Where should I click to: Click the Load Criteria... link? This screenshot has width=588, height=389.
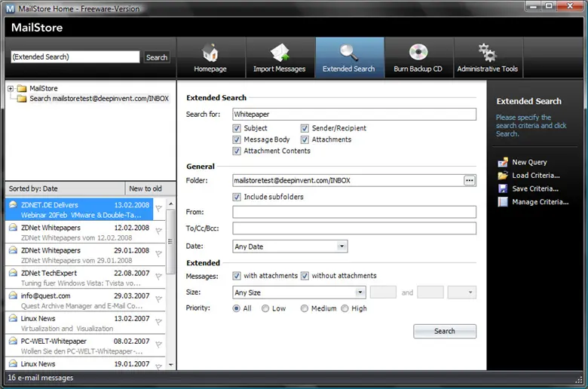(536, 176)
